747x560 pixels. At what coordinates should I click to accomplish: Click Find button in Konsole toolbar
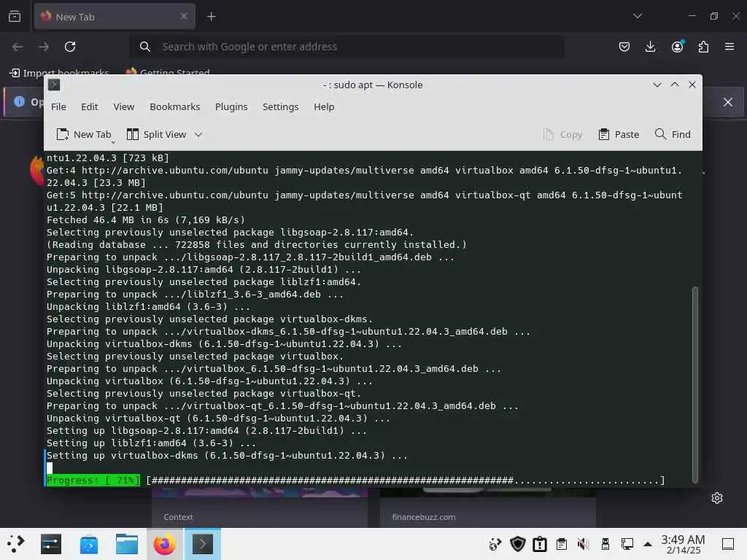coord(672,135)
